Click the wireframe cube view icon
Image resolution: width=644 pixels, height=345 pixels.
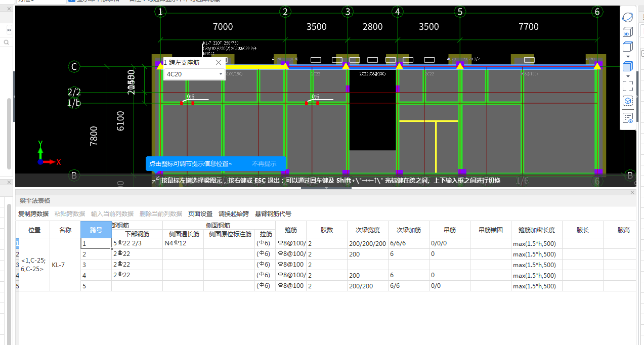click(628, 47)
